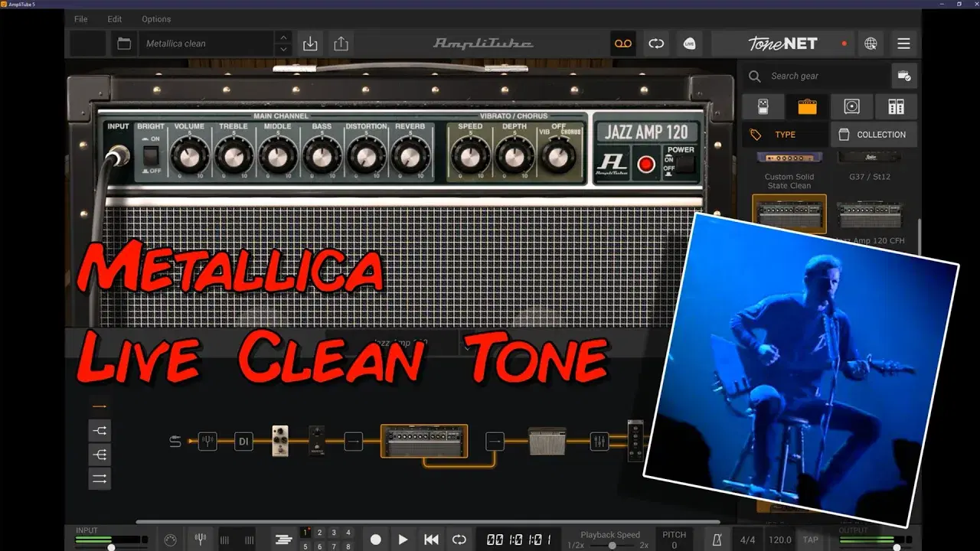The width and height of the screenshot is (980, 551).
Task: Select the cabinet block in signal chain
Action: (x=547, y=442)
